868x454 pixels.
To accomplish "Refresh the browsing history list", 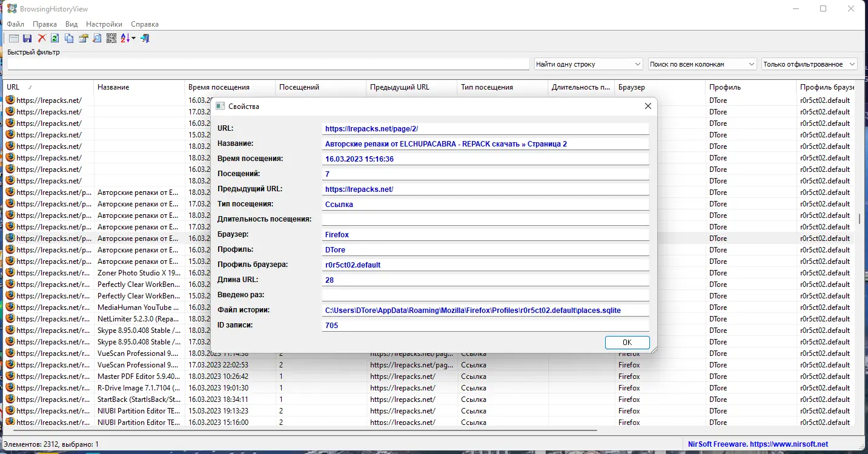I will [x=55, y=39].
